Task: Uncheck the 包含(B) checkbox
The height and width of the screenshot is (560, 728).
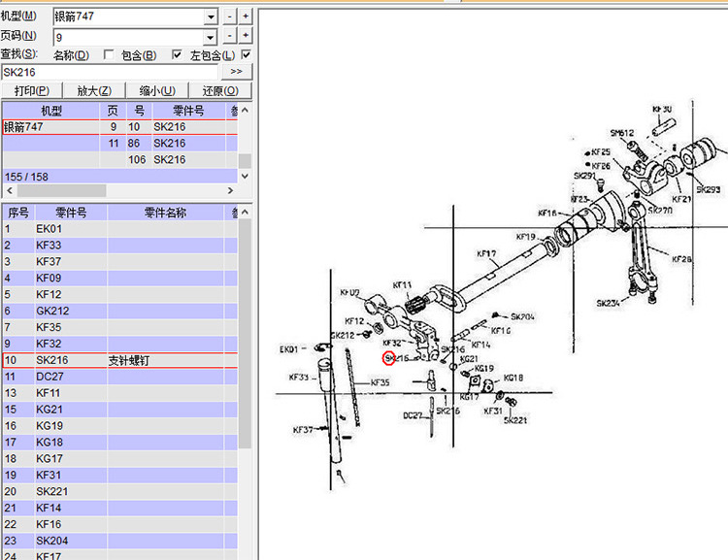Action: [x=177, y=55]
